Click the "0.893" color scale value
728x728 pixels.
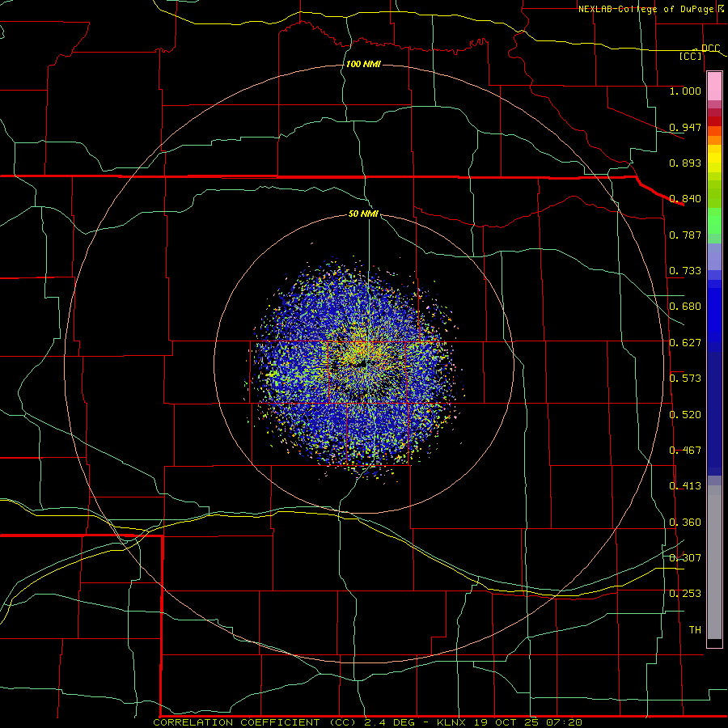click(x=685, y=163)
